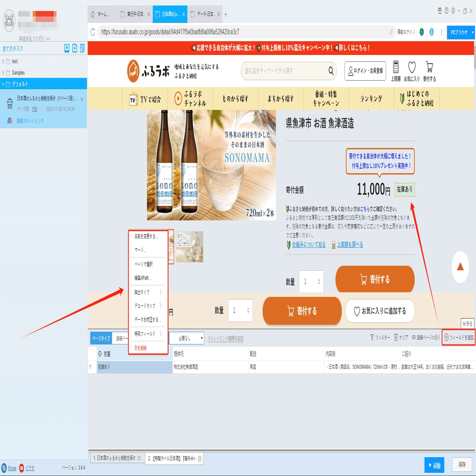Click the 保存 save button

click(462, 465)
